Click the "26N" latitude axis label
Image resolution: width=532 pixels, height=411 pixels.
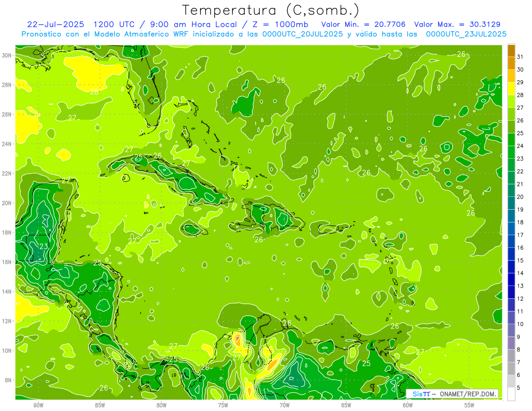[x=7, y=114]
